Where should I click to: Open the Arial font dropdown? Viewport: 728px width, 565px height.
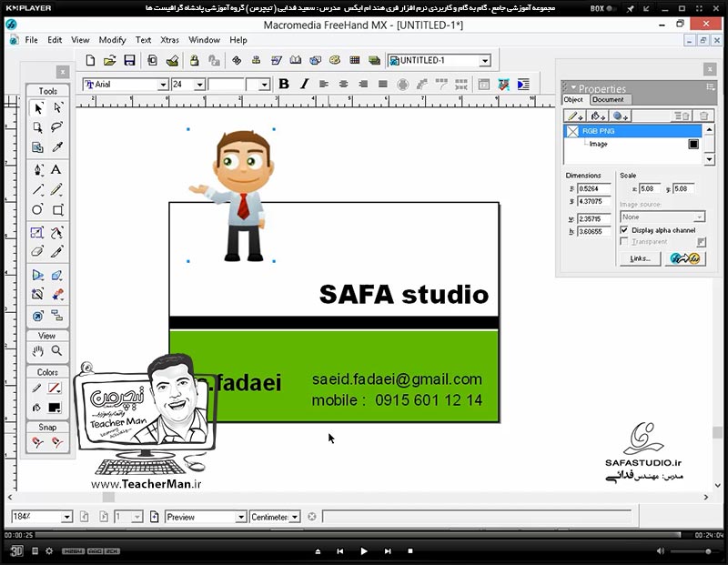(163, 85)
